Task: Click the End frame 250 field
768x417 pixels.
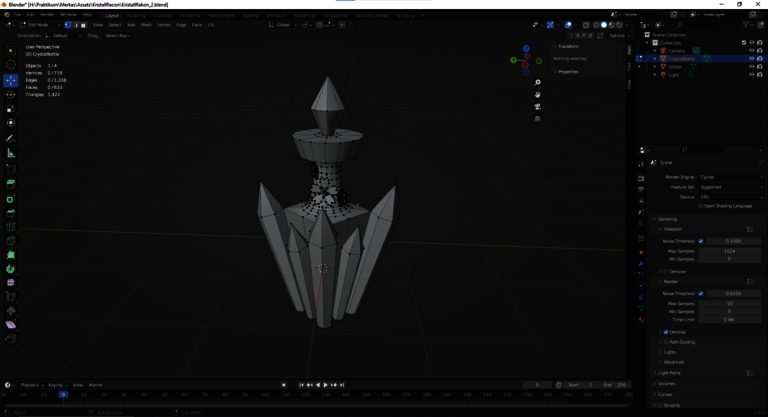Action: (616, 385)
